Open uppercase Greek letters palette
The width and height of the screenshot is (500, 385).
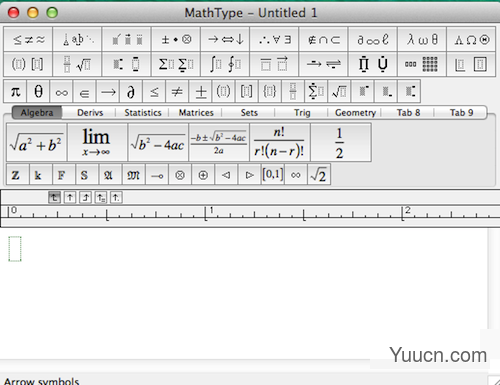point(471,39)
